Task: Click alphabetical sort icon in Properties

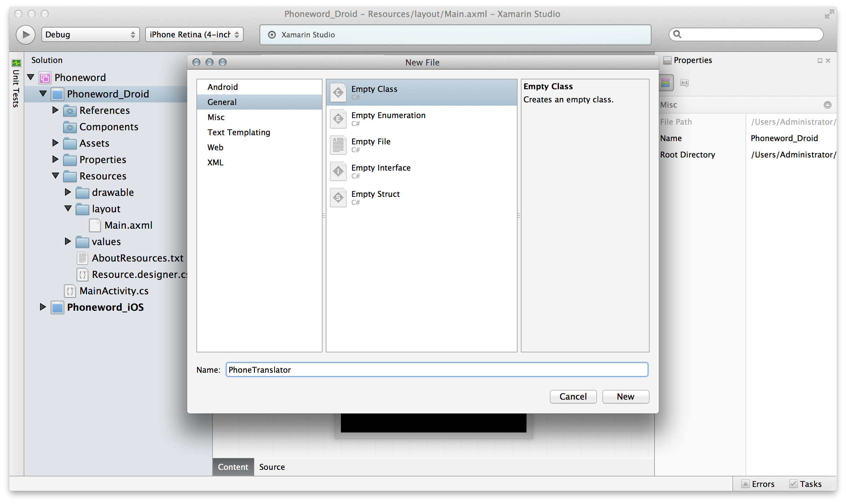Action: [684, 83]
